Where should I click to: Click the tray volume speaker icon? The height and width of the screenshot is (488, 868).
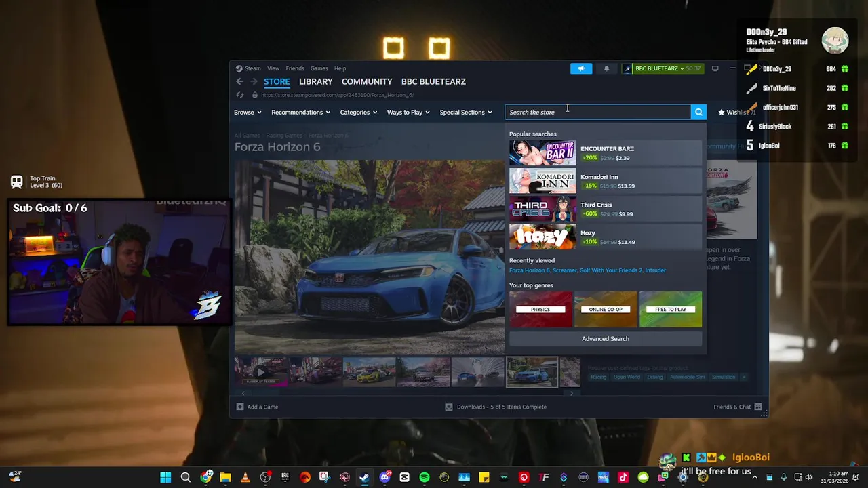[x=808, y=477]
